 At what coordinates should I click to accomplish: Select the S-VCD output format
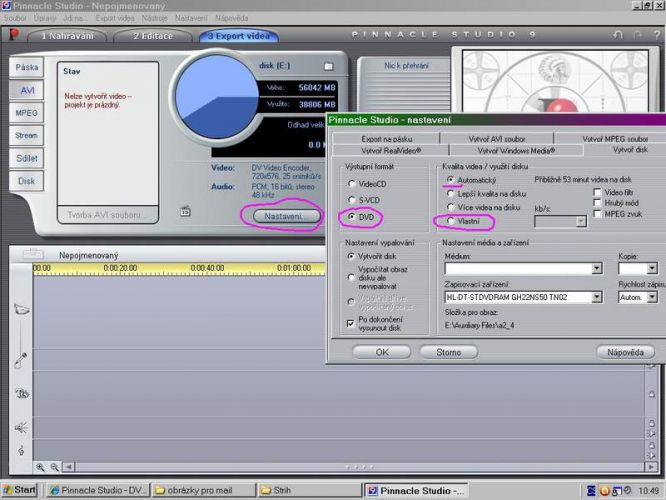(351, 200)
